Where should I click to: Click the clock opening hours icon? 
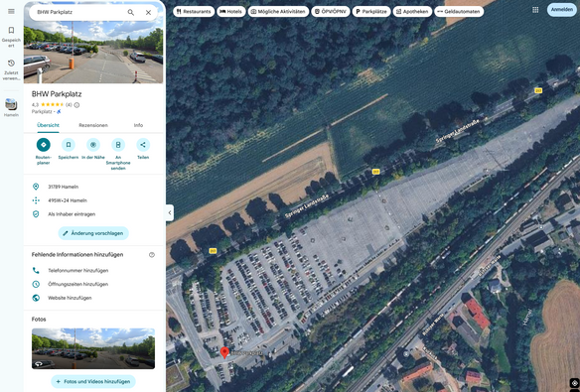click(36, 284)
